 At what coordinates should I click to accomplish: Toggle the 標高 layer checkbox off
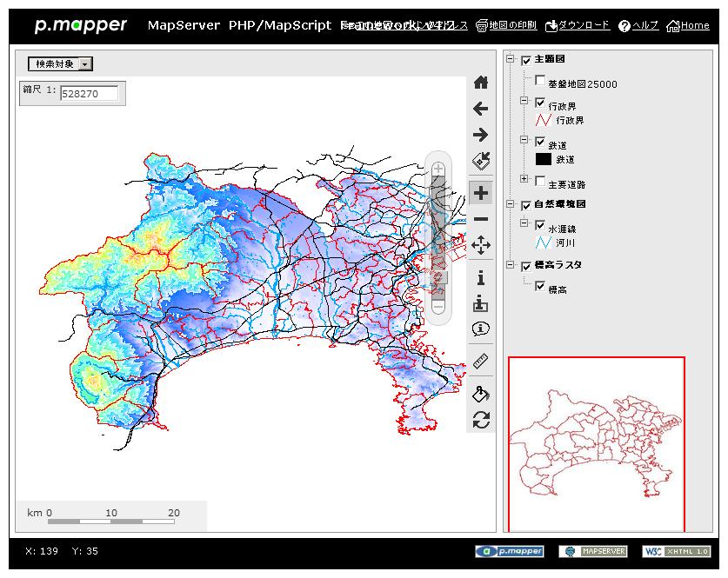coord(540,286)
